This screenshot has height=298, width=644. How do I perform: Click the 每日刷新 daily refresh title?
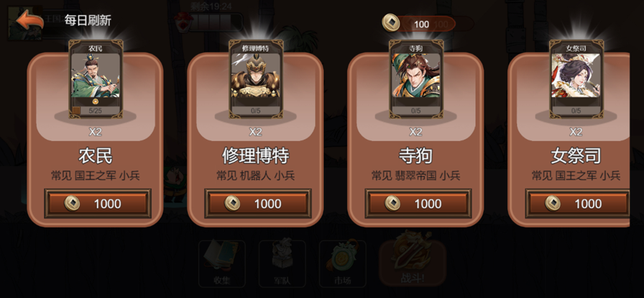[88, 20]
